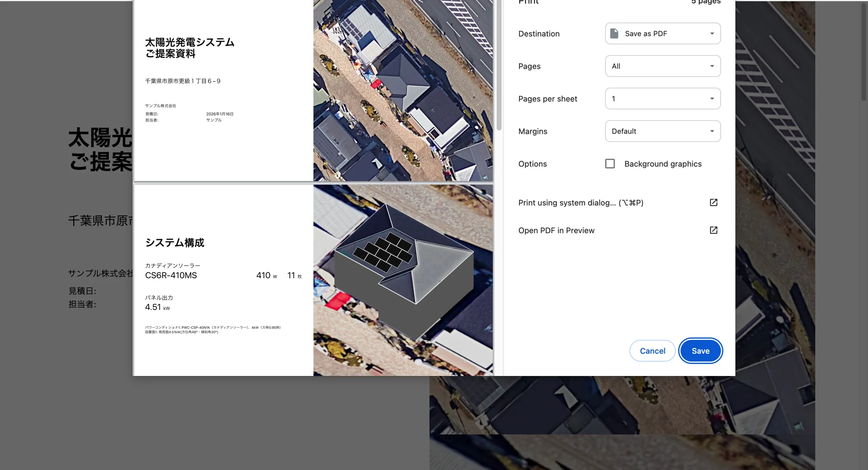Click the 410 w wattage value
868x470 pixels.
pyautogui.click(x=267, y=275)
